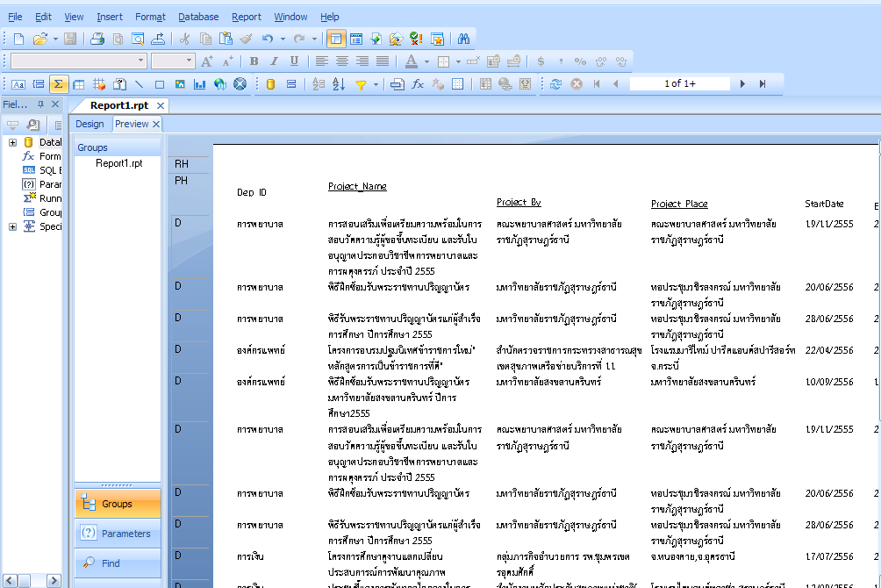Paste from clipboard icon
The width and height of the screenshot is (881, 588).
click(x=226, y=39)
